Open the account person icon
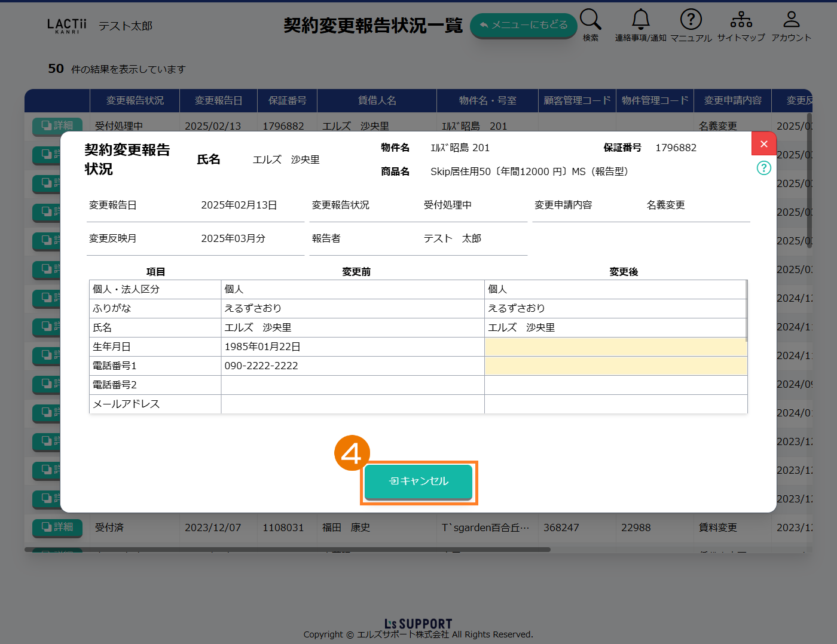The height and width of the screenshot is (644, 837). 791,20
